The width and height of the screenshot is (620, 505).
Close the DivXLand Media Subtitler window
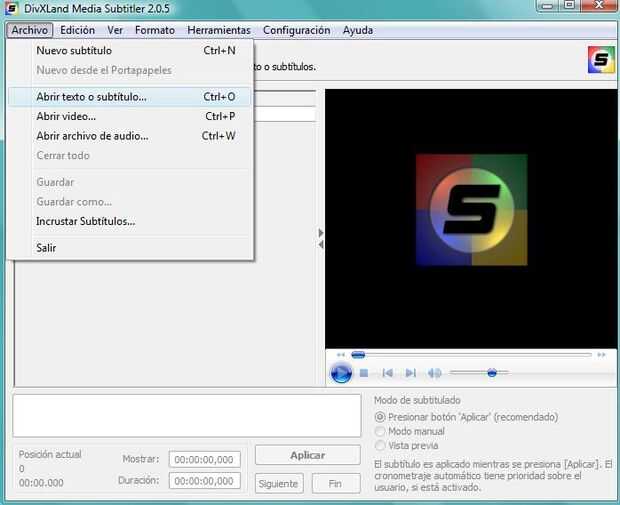[x=599, y=6]
